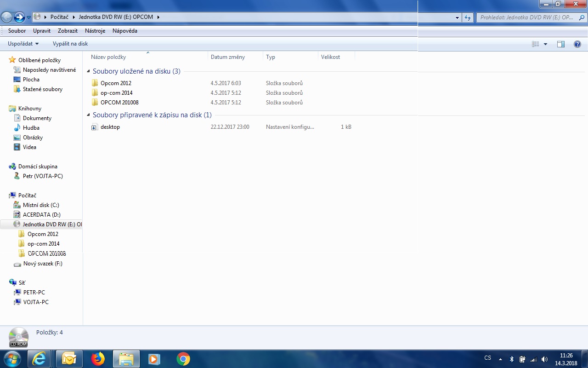Collapse the 'Soubory uložené na disku' group
This screenshot has width=588, height=368.
coord(88,71)
